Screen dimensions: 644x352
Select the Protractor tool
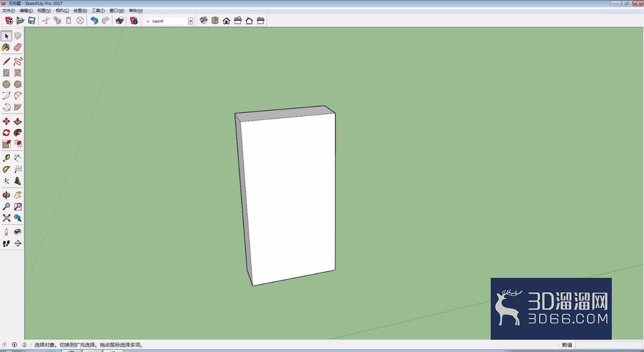pos(6,170)
